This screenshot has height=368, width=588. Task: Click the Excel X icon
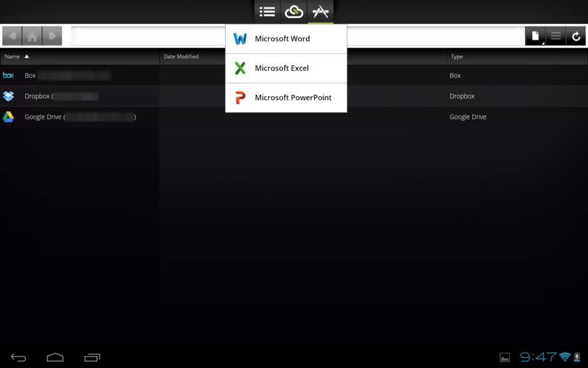coord(240,68)
